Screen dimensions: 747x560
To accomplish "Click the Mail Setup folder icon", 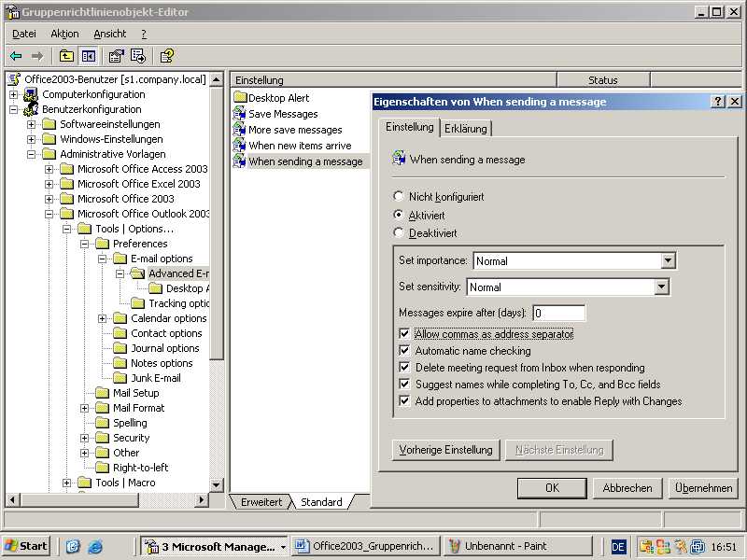I will [103, 393].
